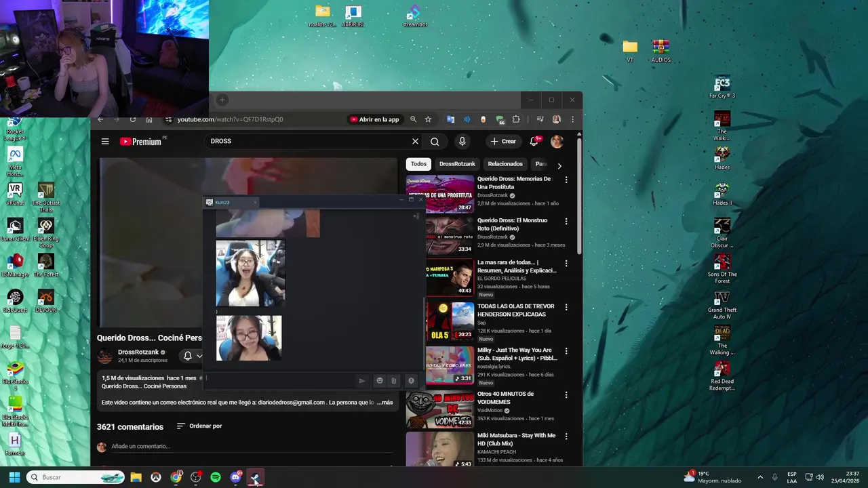Open the YouTube hamburger guide menu
The width and height of the screenshot is (868, 488).
pyautogui.click(x=105, y=142)
